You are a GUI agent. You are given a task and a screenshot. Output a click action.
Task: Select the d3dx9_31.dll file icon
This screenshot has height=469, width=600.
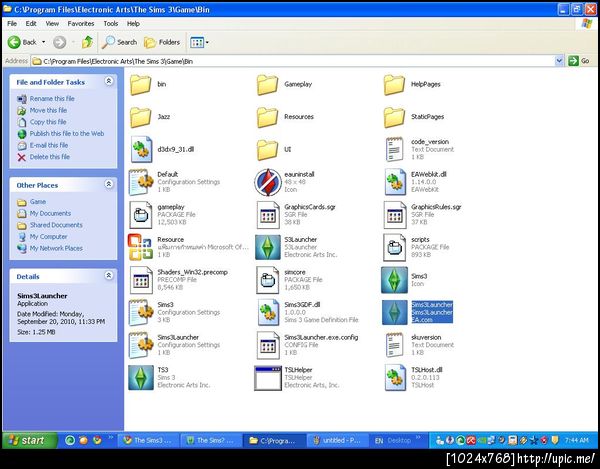click(141, 149)
